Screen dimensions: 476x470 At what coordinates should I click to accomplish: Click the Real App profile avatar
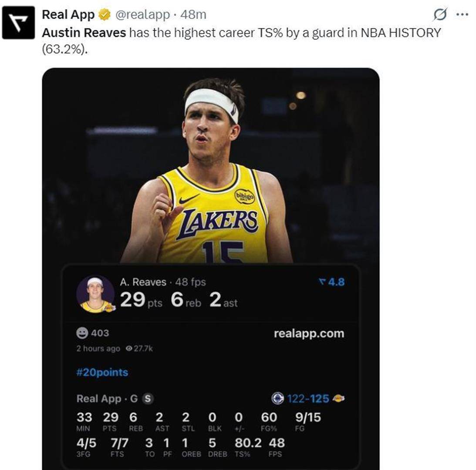(18, 23)
